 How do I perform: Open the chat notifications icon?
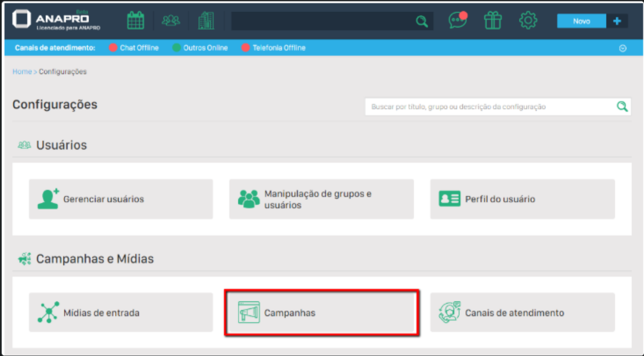(457, 21)
